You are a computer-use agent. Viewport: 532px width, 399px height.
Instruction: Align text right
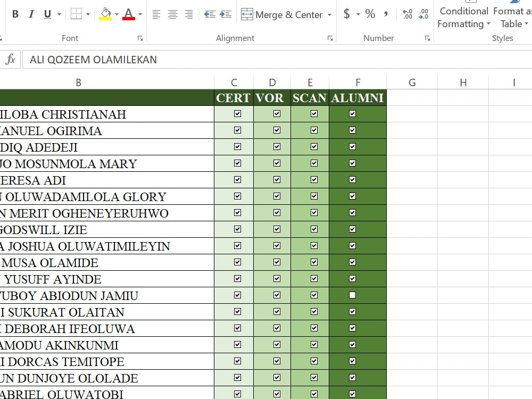[x=189, y=14]
